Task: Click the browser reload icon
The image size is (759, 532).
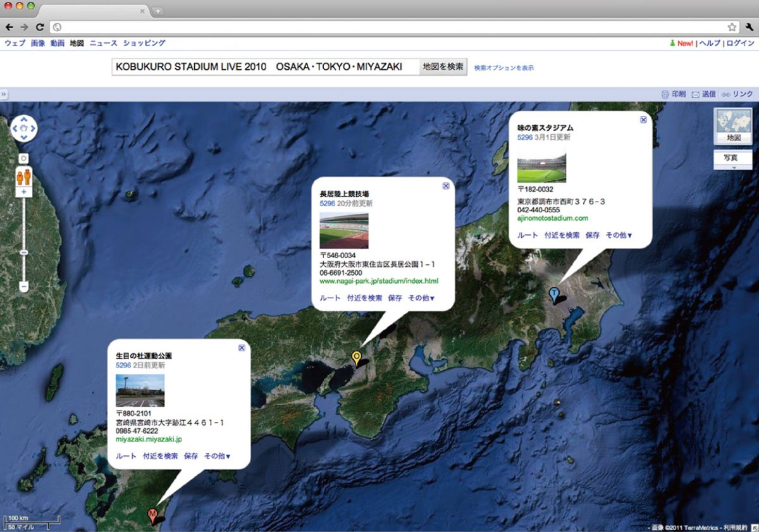Action: 40,27
